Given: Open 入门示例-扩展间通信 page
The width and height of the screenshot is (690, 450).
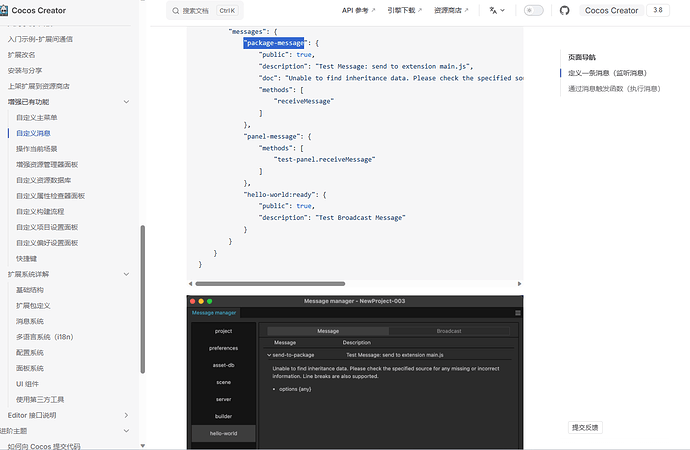Looking at the screenshot, I should (40, 39).
